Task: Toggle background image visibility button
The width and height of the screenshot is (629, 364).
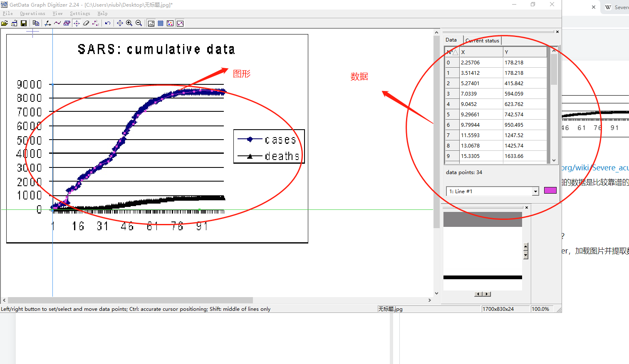Action: 151,23
